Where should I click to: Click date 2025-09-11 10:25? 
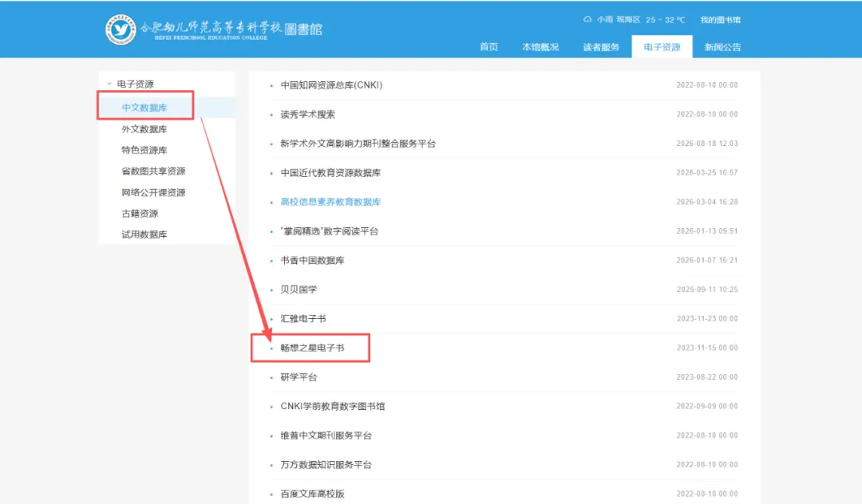coord(707,289)
